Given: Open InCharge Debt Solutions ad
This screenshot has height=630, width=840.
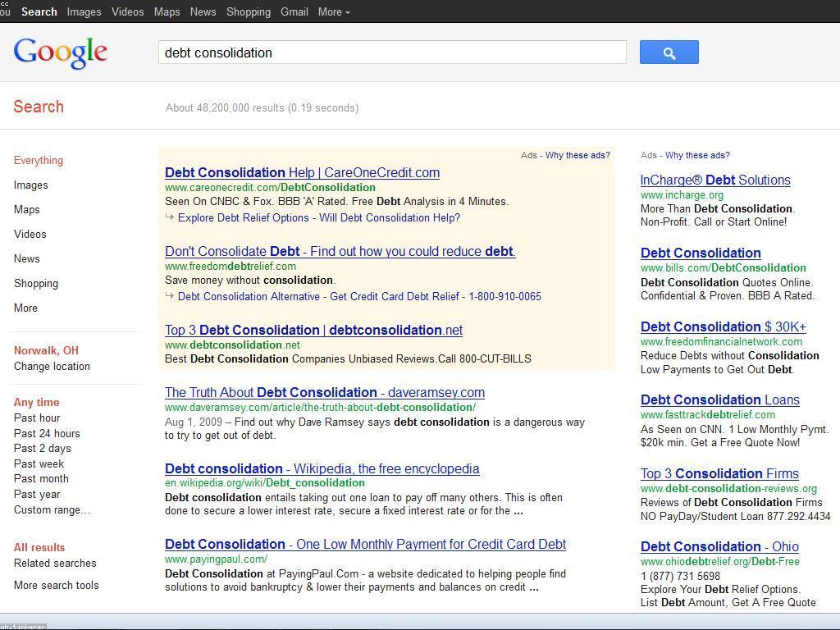Looking at the screenshot, I should coord(714,180).
